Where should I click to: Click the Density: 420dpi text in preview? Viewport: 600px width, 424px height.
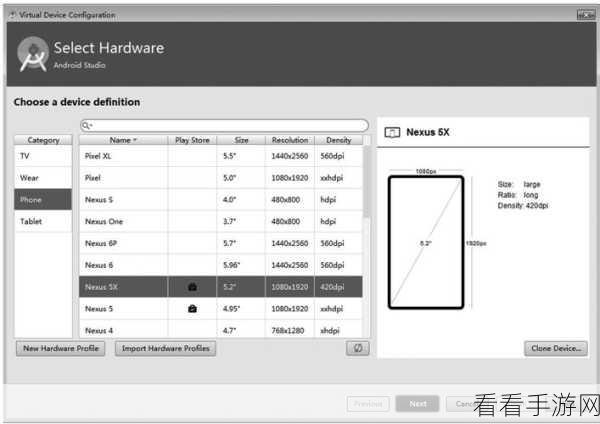pyautogui.click(x=523, y=205)
